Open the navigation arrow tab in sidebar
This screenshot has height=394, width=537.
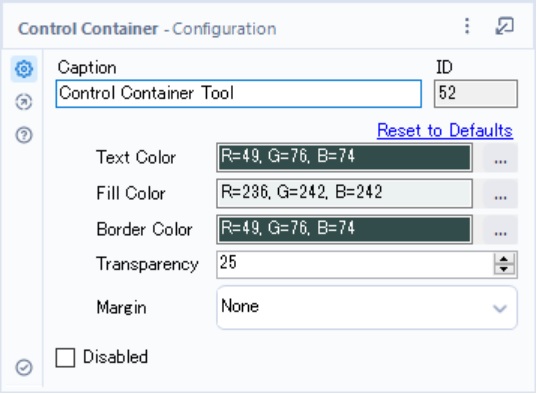(x=24, y=102)
